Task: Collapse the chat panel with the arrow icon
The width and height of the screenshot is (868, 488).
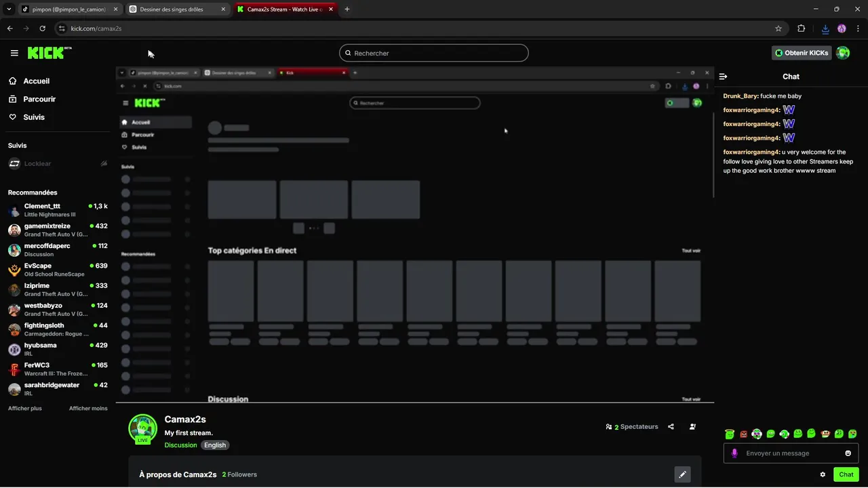Action: pos(724,77)
